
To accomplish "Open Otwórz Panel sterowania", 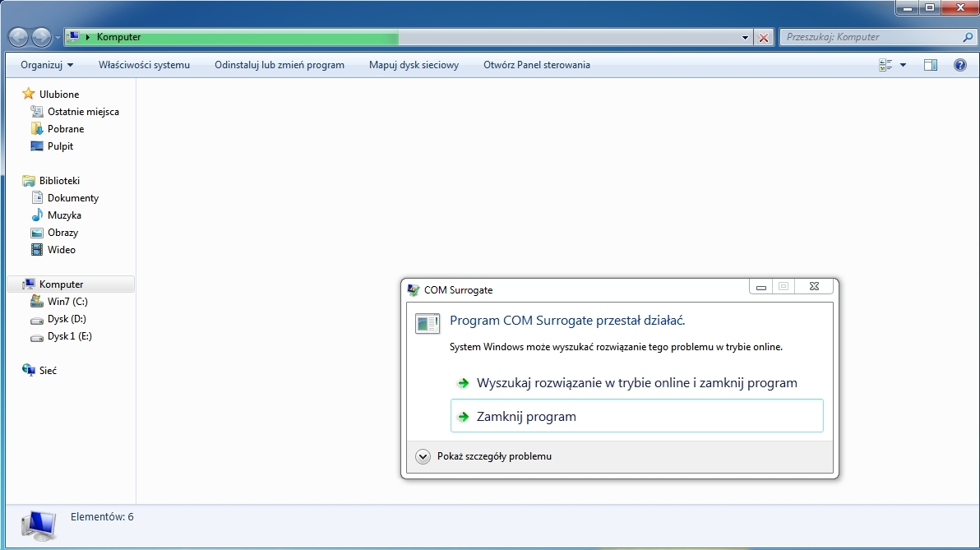I will pos(537,65).
